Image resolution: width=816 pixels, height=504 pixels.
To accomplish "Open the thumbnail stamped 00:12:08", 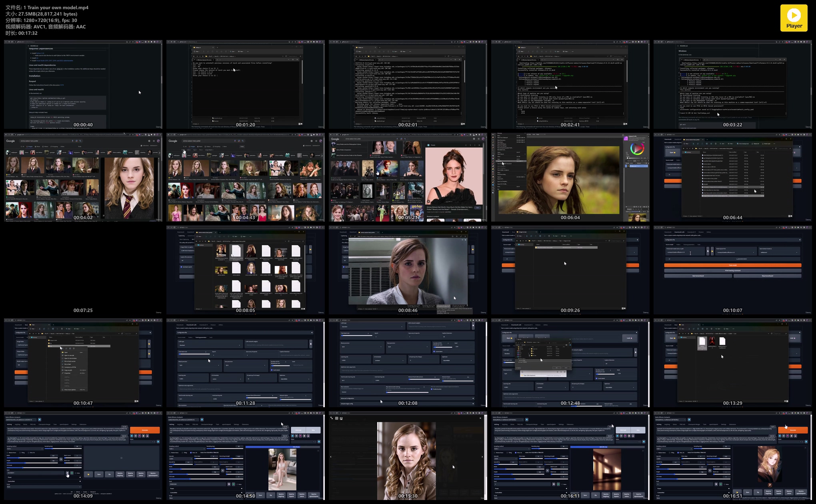I will click(408, 363).
